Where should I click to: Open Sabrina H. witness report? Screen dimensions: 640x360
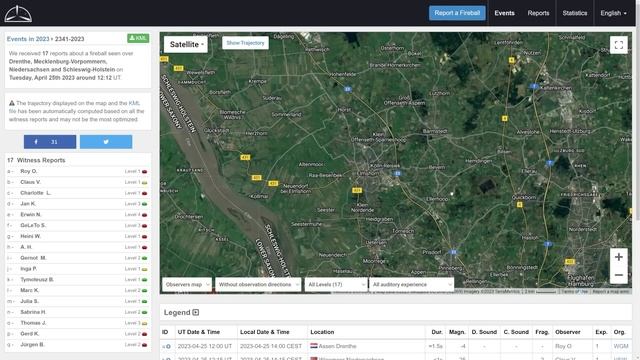point(33,312)
